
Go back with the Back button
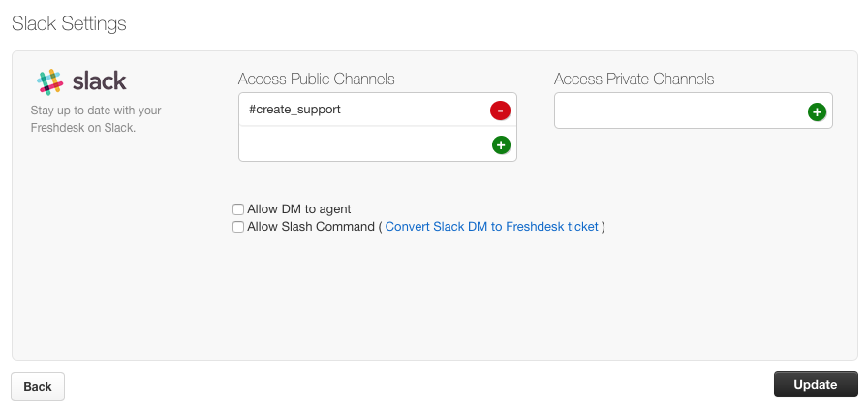click(38, 386)
